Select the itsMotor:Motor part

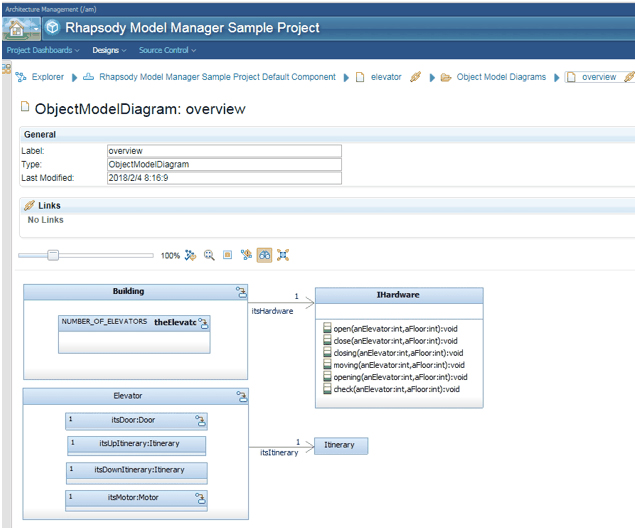(136, 500)
